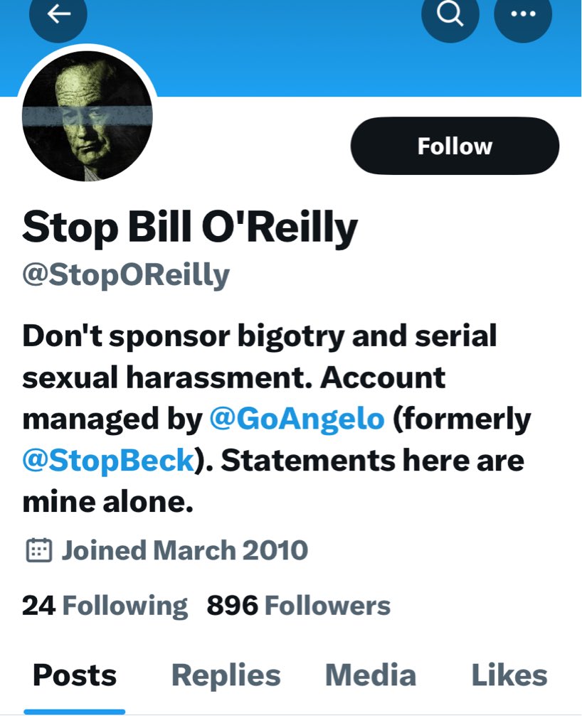The height and width of the screenshot is (728, 582).
Task: Show the 896 Followers list
Action: (x=299, y=606)
